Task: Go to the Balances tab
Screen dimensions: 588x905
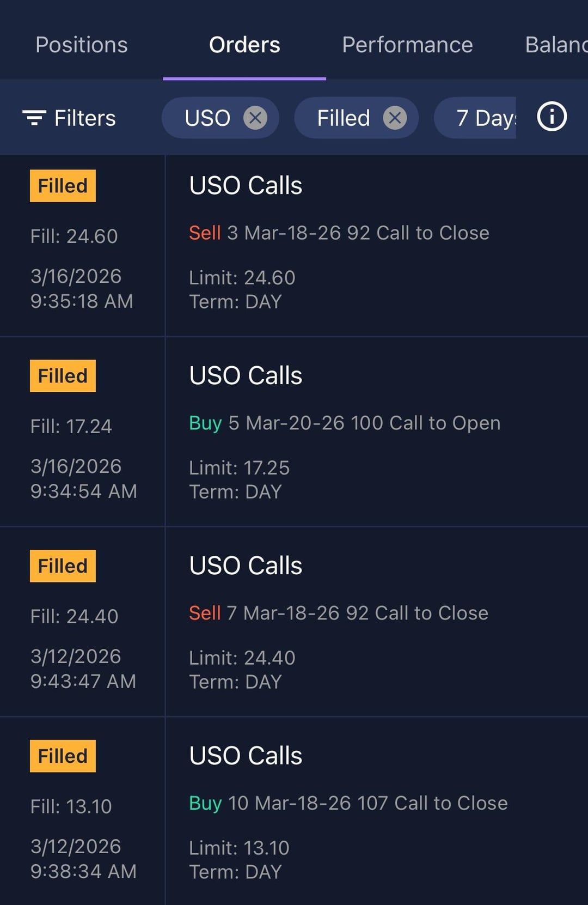Action: [555, 45]
